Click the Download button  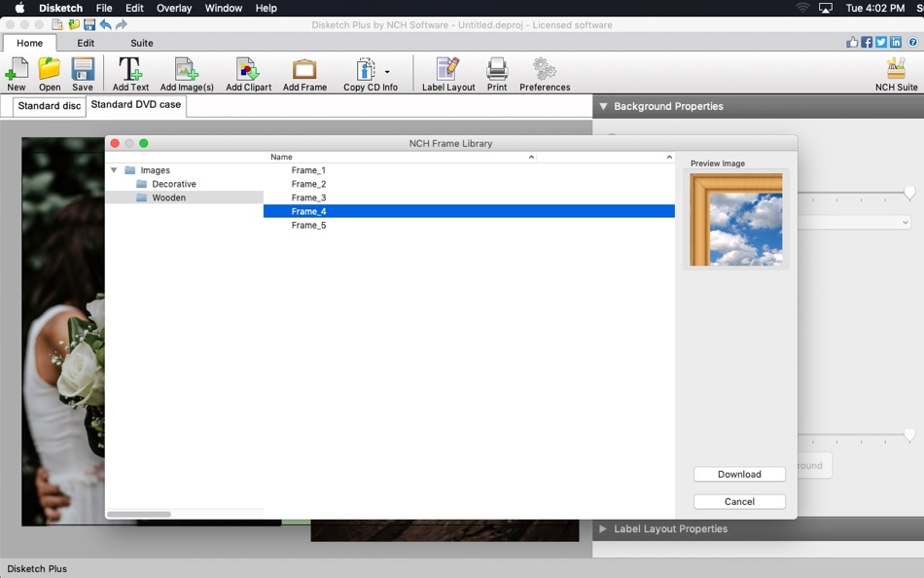[x=739, y=474]
